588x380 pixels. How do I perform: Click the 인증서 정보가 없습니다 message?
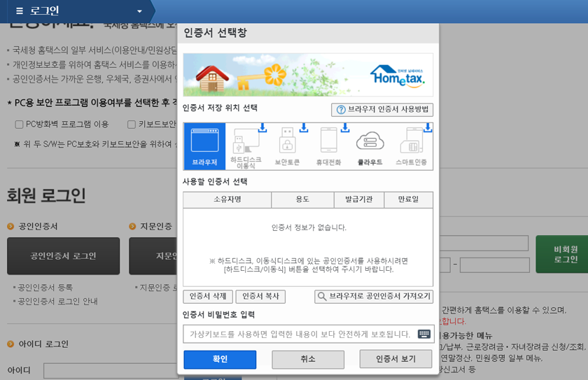coord(309,227)
